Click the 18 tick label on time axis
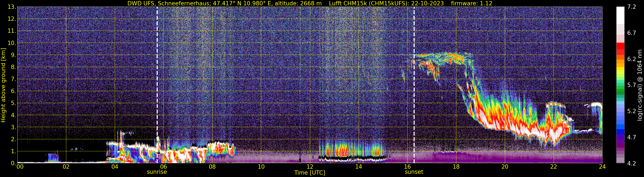This screenshot has height=177, width=644. click(456, 167)
